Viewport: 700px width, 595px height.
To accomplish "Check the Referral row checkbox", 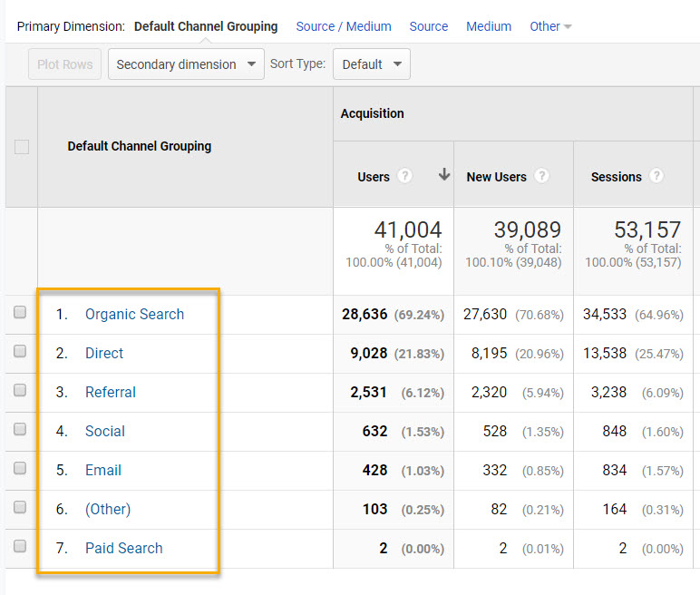I will pos(20,390).
